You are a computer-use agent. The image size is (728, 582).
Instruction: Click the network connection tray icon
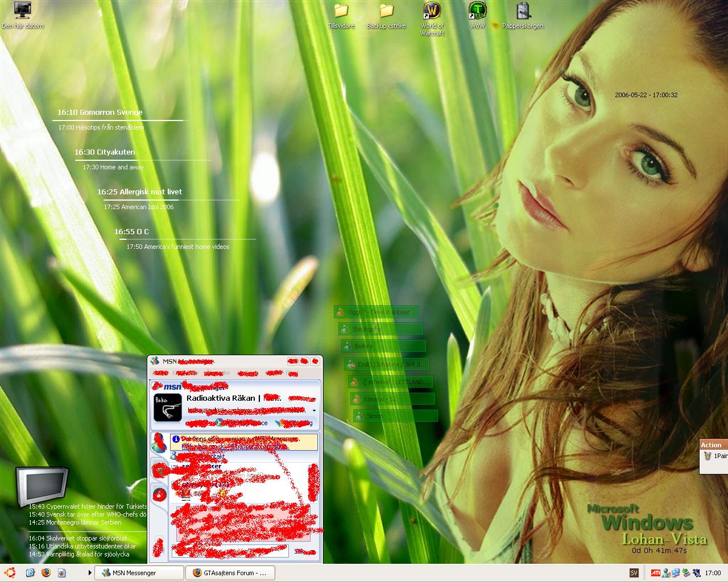point(676,573)
